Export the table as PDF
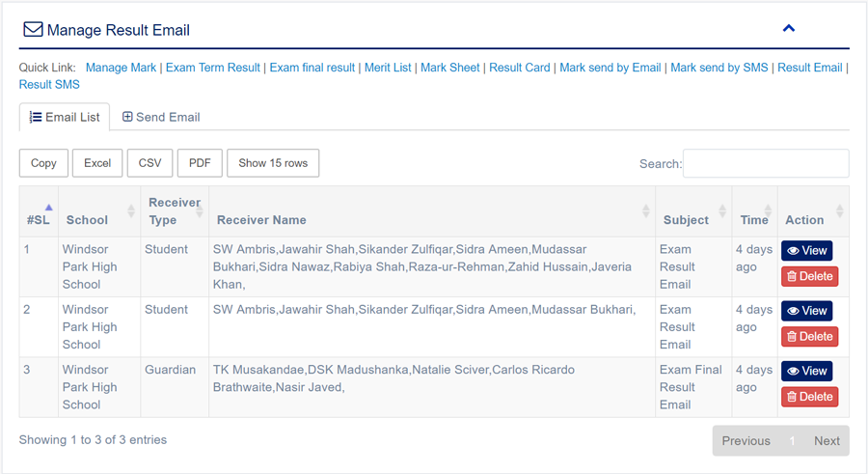 click(200, 163)
